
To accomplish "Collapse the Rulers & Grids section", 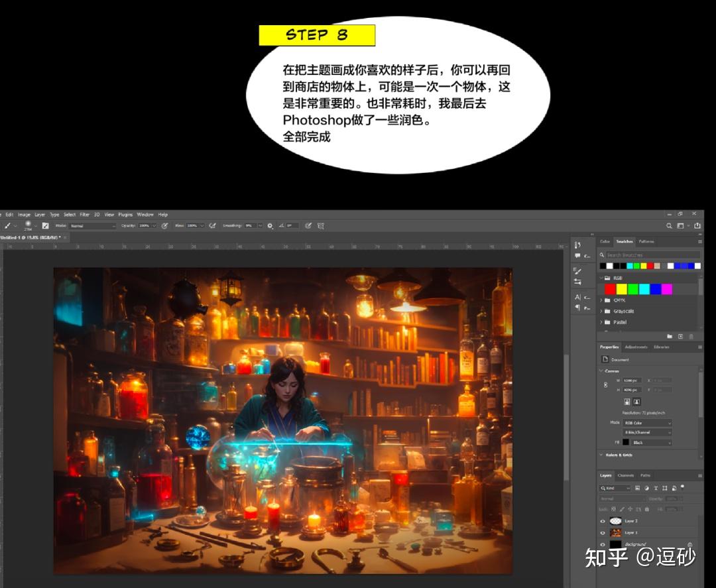I will pyautogui.click(x=601, y=455).
